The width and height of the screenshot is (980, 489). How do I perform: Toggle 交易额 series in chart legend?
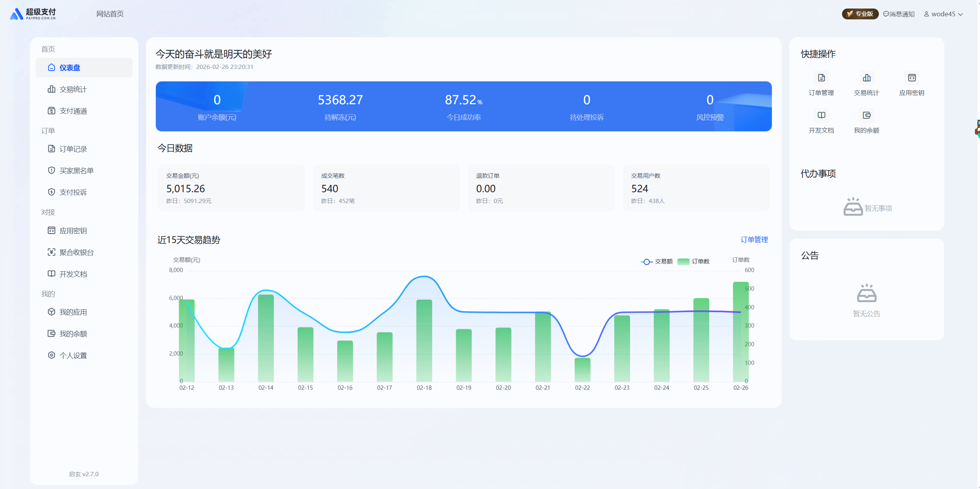[x=657, y=262]
